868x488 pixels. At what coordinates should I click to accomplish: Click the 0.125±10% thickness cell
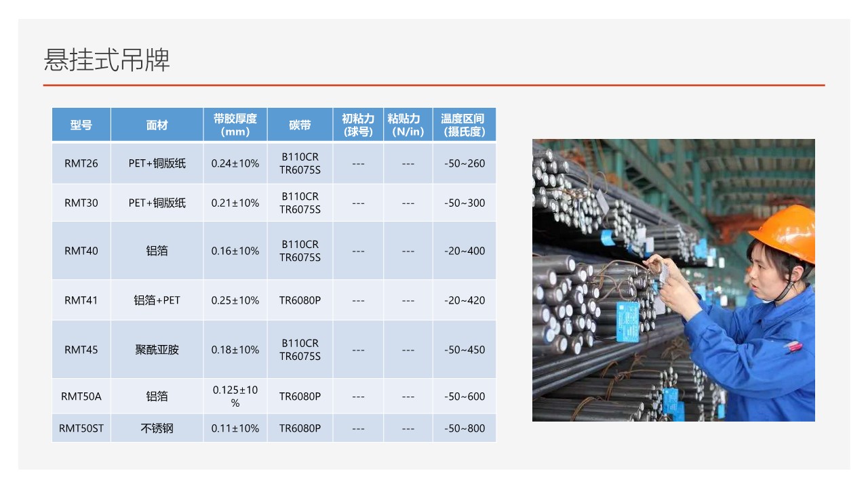[x=235, y=396]
